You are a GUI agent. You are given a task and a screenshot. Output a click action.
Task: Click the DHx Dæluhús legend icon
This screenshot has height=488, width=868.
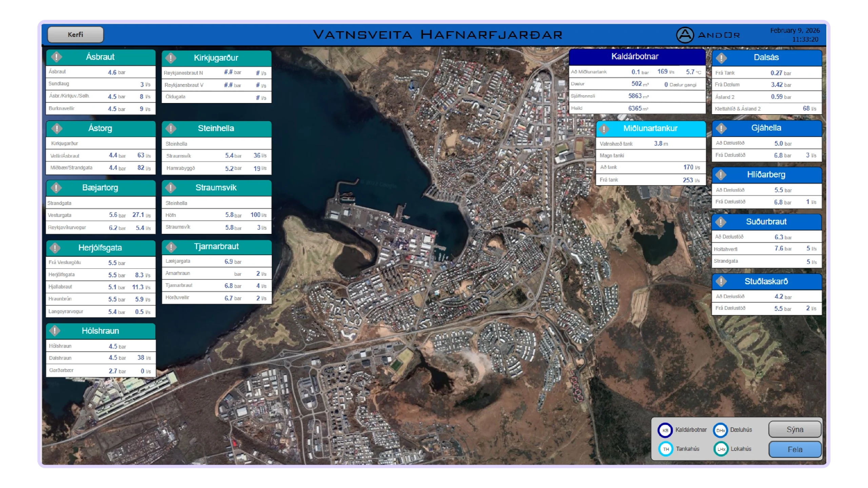[x=720, y=430]
